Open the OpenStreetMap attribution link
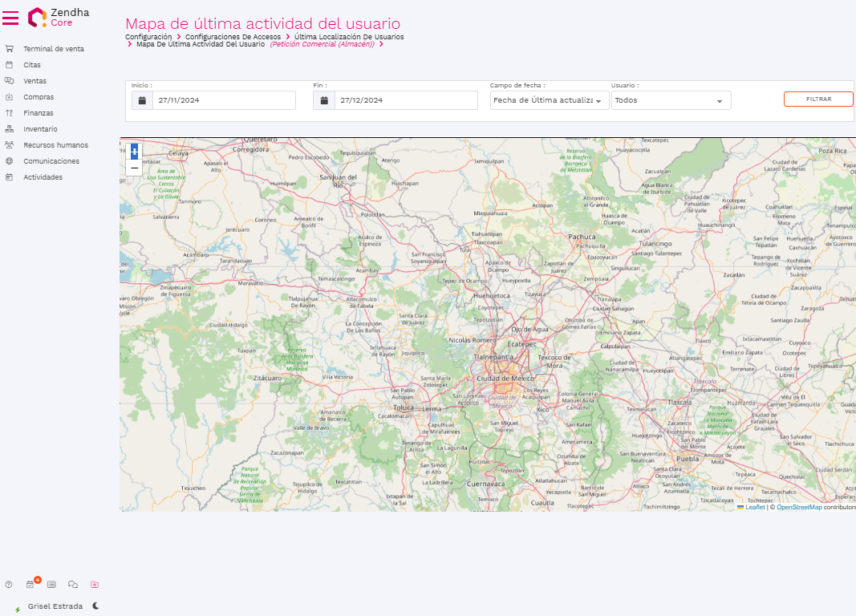Viewport: 856px width, 616px height. pyautogui.click(x=798, y=507)
